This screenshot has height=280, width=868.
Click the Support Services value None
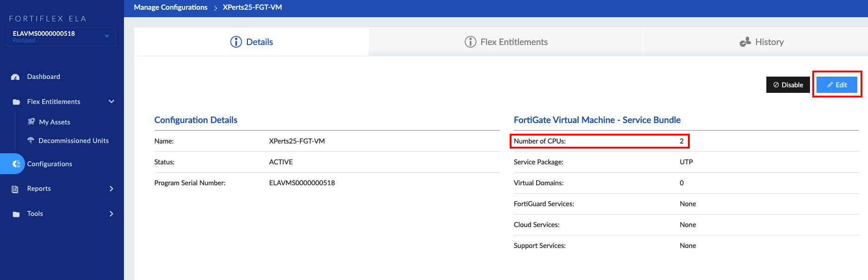click(687, 246)
